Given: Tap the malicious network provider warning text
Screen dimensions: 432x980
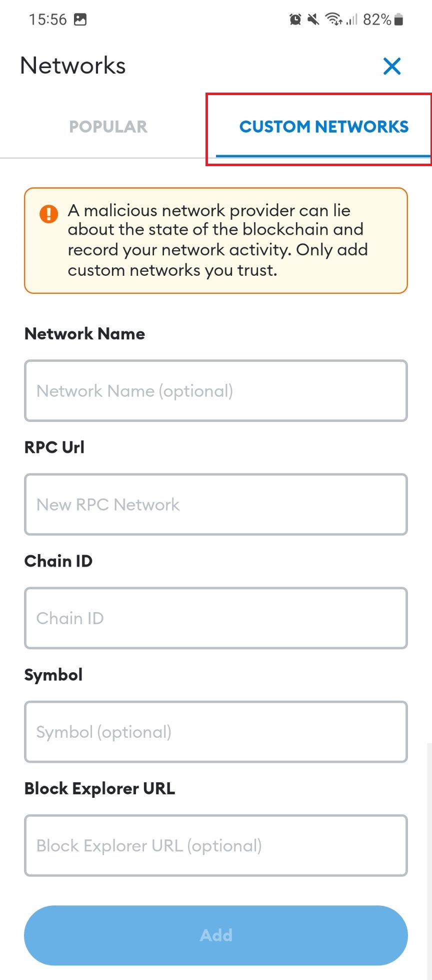Looking at the screenshot, I should [217, 240].
